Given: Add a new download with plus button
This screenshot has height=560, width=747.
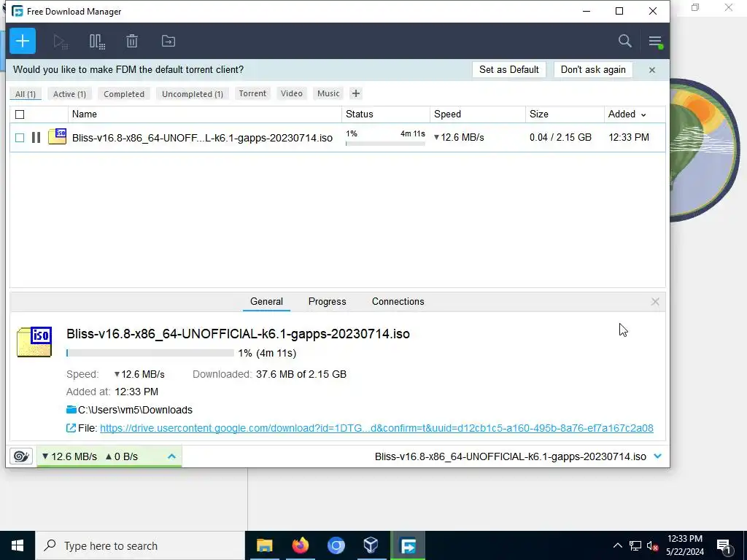Looking at the screenshot, I should pos(23,41).
